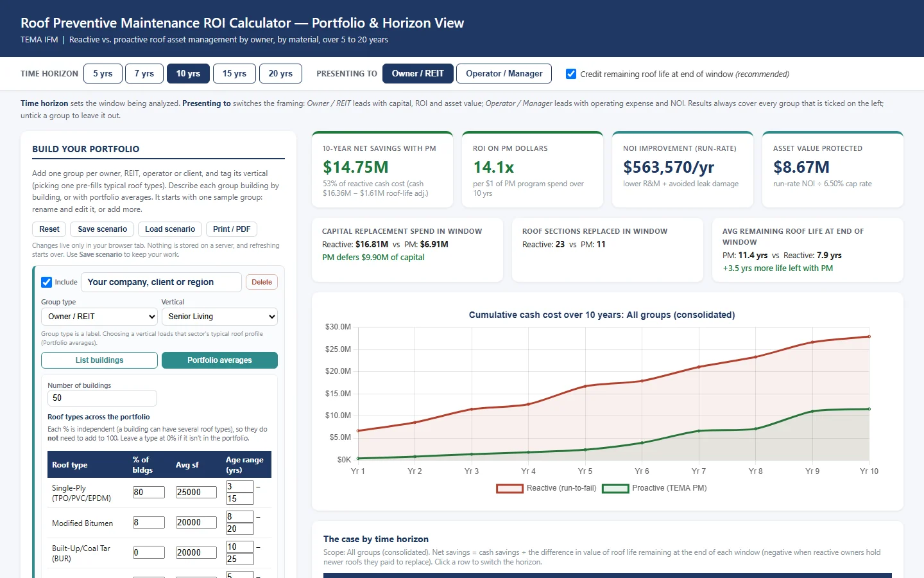Viewport: 924px width, 578px height.
Task: Click Built-Up/Coal Tar maximum age field
Action: (240, 559)
